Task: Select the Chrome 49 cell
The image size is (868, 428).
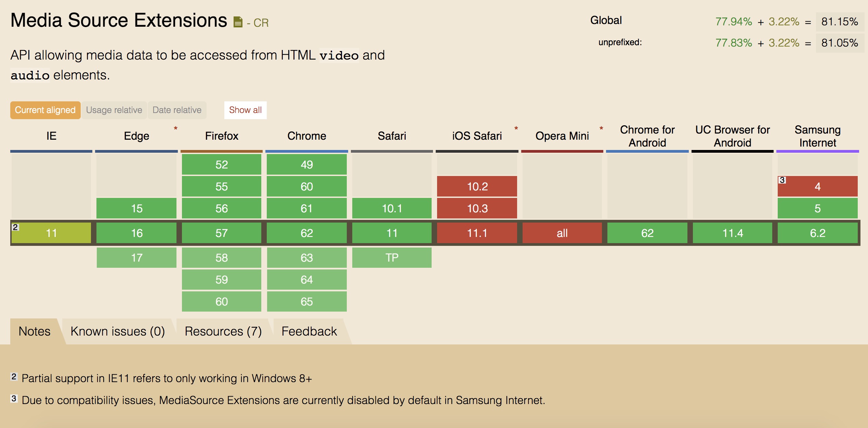Action: point(307,164)
